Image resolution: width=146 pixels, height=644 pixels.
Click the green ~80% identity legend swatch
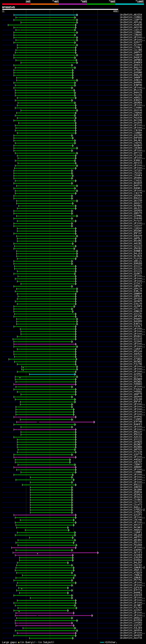(x=101, y=4)
